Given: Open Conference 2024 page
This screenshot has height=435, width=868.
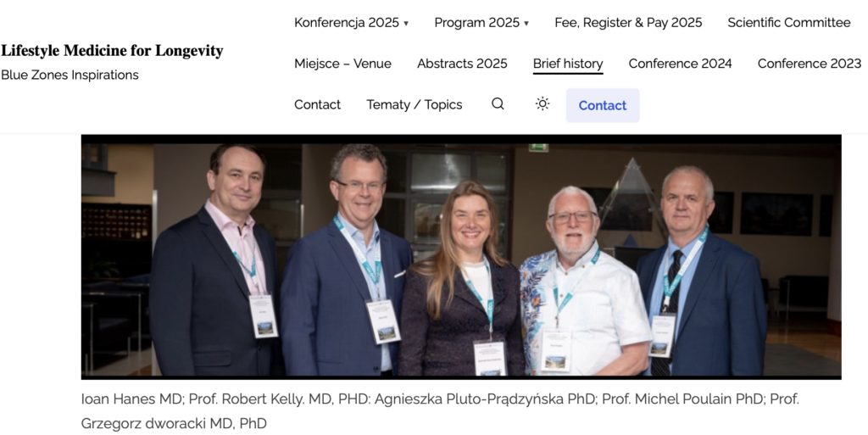Looking at the screenshot, I should coord(681,64).
